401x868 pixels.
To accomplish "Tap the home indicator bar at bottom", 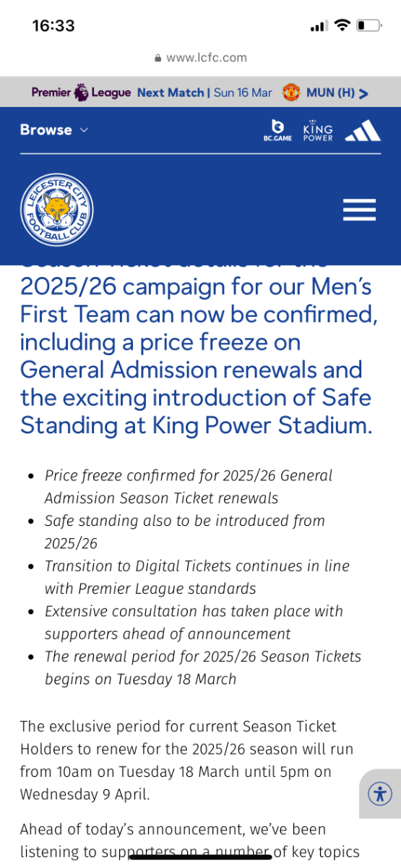I will (x=200, y=857).
